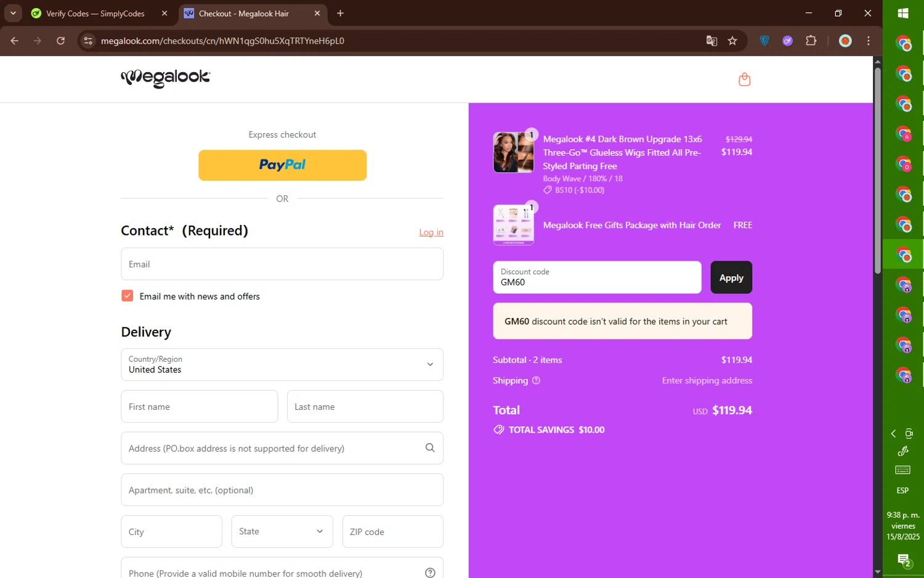924x578 pixels.
Task: Click the pen workspace taskbar icon
Action: coord(903,451)
